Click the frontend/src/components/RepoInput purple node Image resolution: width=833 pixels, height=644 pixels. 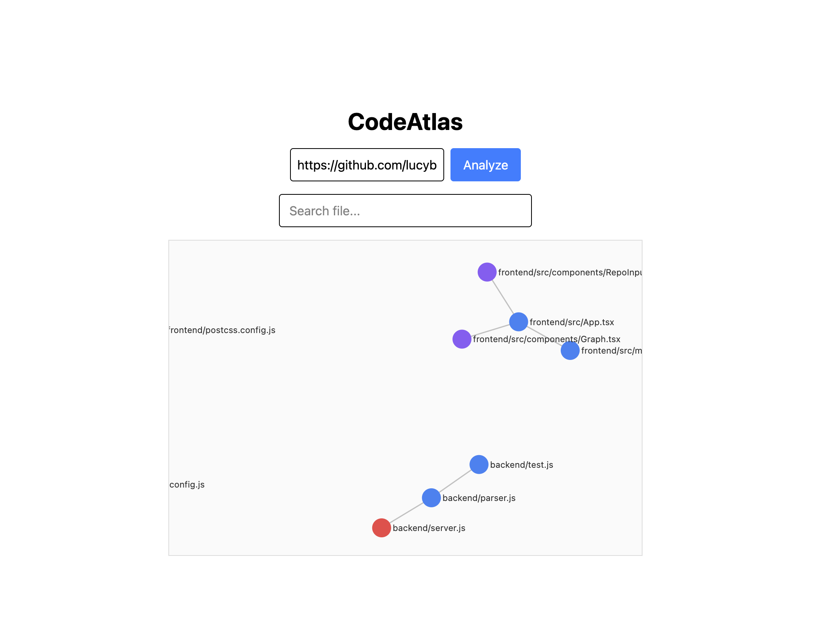pyautogui.click(x=487, y=272)
